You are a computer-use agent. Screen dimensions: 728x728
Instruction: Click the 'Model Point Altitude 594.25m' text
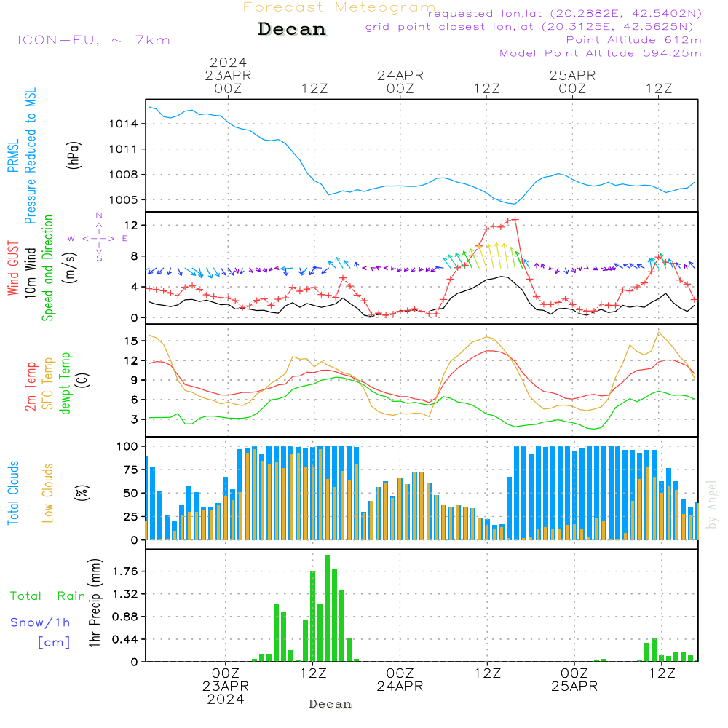pos(601,53)
